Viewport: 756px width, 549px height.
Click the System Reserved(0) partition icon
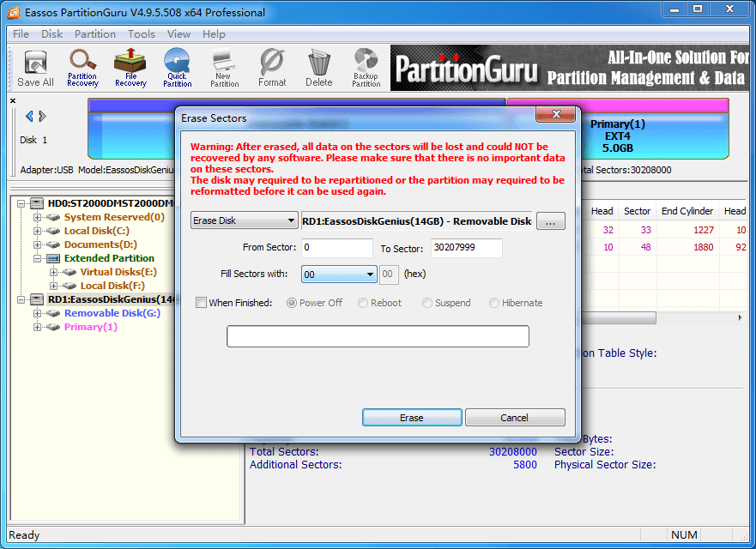[53, 217]
